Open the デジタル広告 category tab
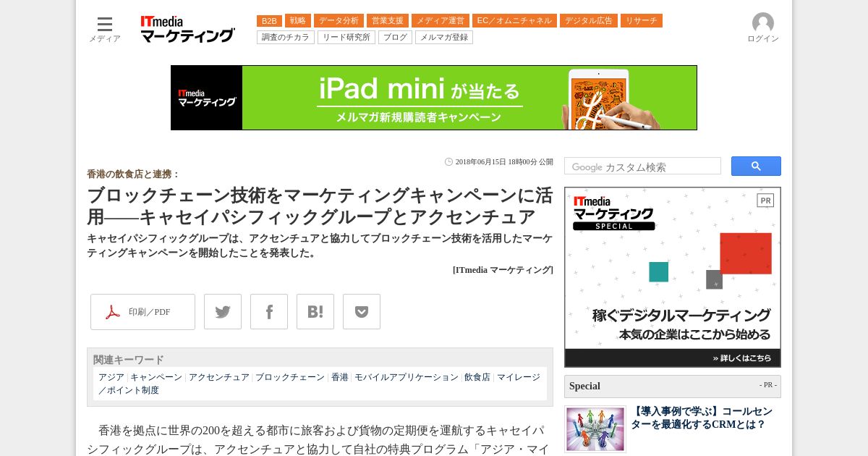 click(x=589, y=21)
